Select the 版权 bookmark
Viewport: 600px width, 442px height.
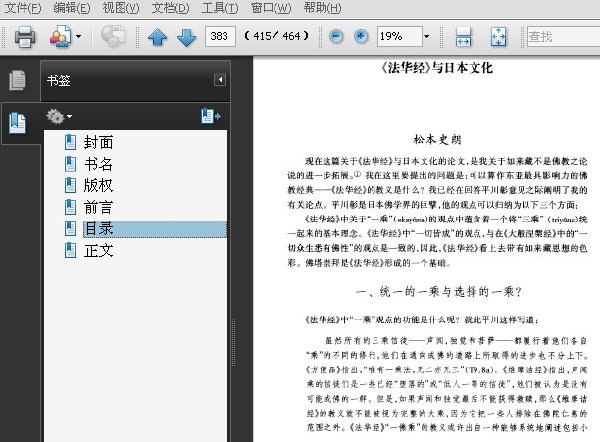click(x=98, y=186)
